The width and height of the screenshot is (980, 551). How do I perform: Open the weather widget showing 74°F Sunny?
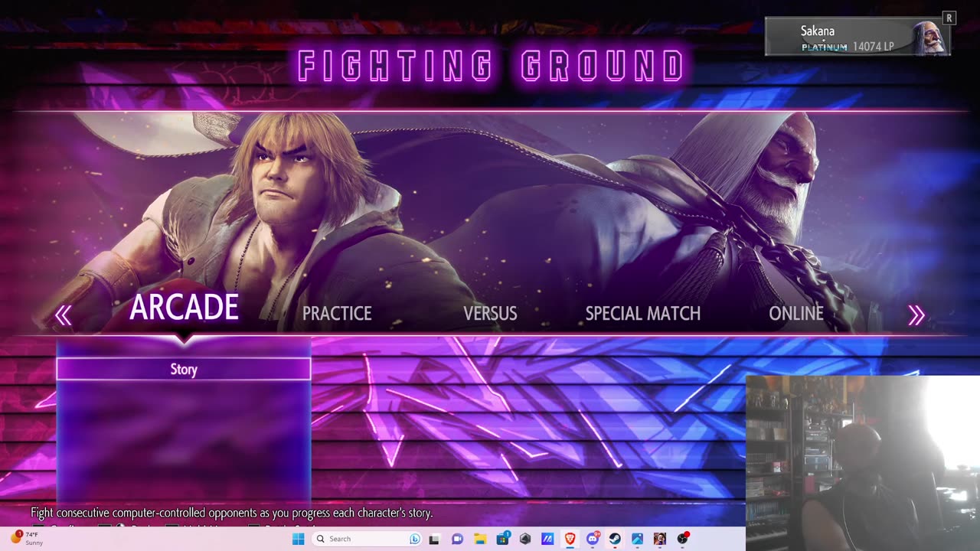26,539
